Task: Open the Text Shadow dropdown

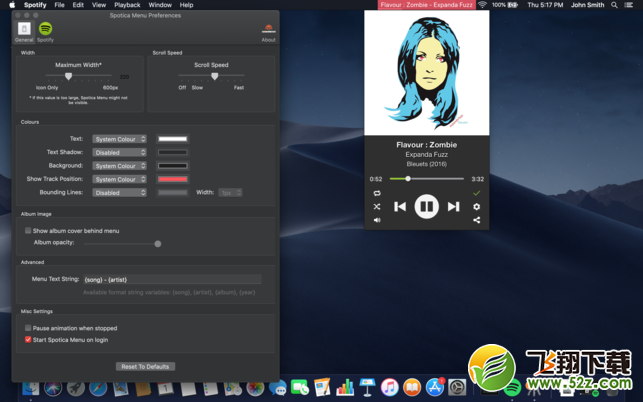Action: [x=119, y=152]
